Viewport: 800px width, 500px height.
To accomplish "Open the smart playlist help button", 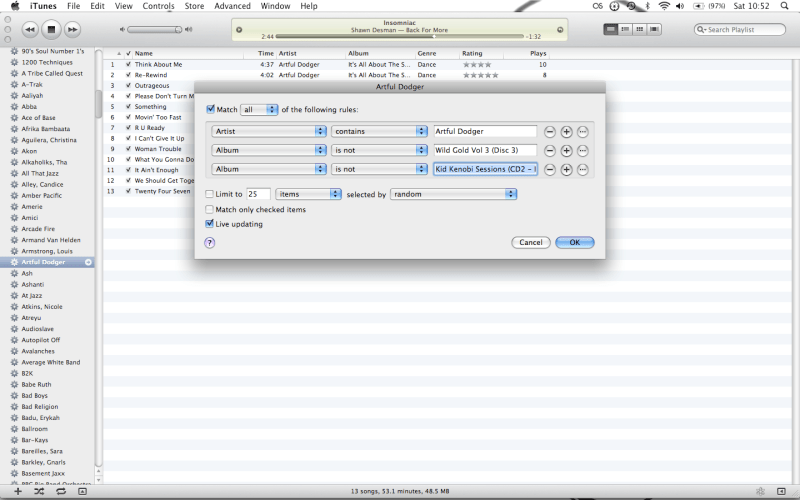I will [210, 242].
